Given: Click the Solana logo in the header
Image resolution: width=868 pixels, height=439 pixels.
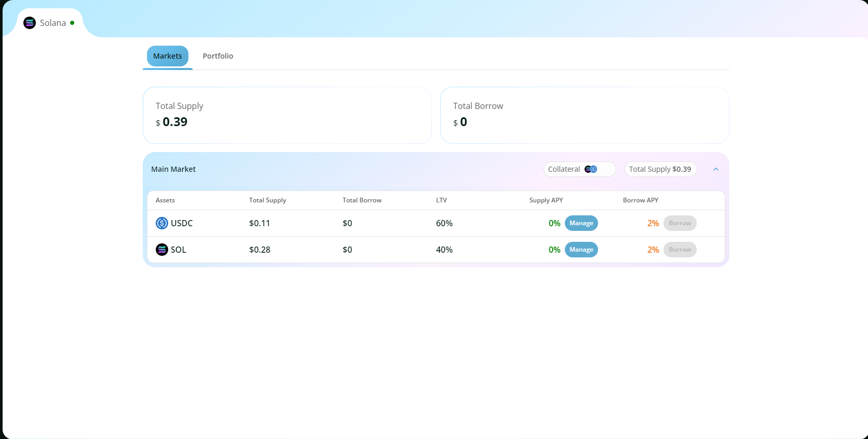Looking at the screenshot, I should (x=30, y=23).
